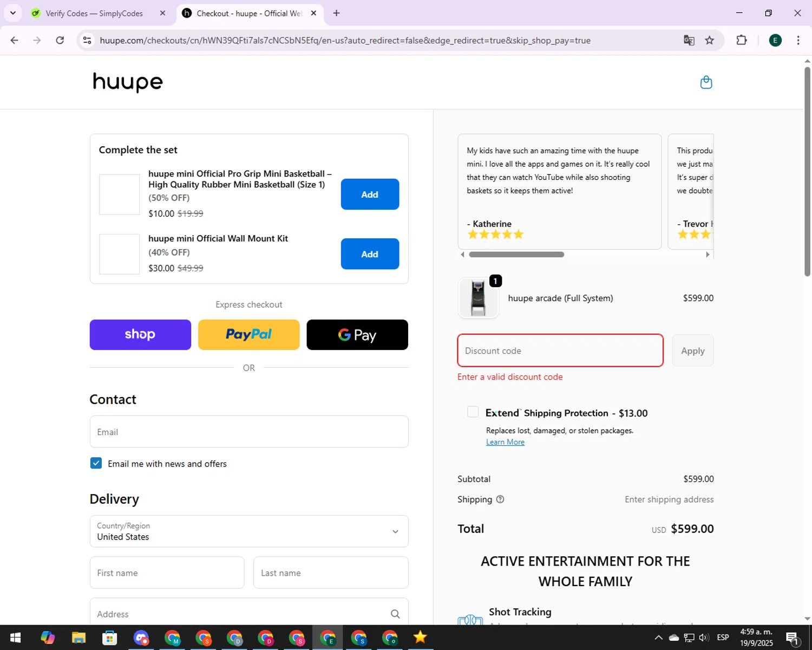Open the Chrome tab search dropdown

pyautogui.click(x=13, y=13)
